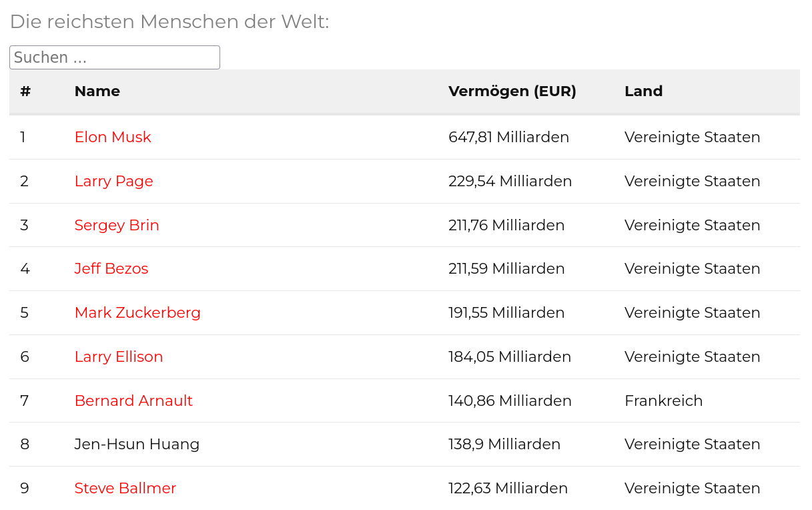812x510 pixels.
Task: Click the heading Die reichsten Menschen der Welt
Action: tap(169, 22)
